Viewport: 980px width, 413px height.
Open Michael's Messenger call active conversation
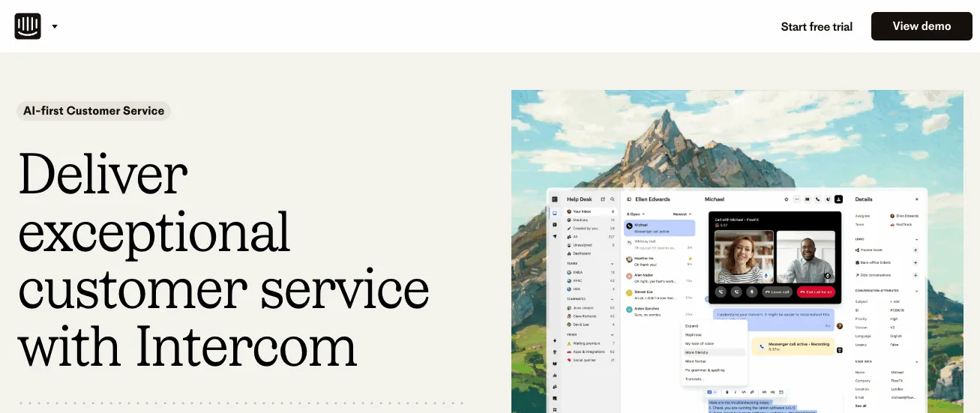pos(659,228)
